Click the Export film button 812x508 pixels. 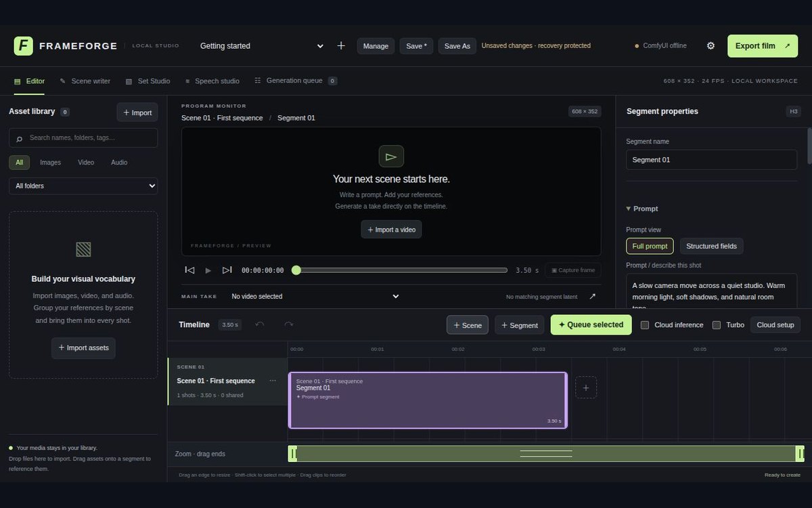[763, 46]
